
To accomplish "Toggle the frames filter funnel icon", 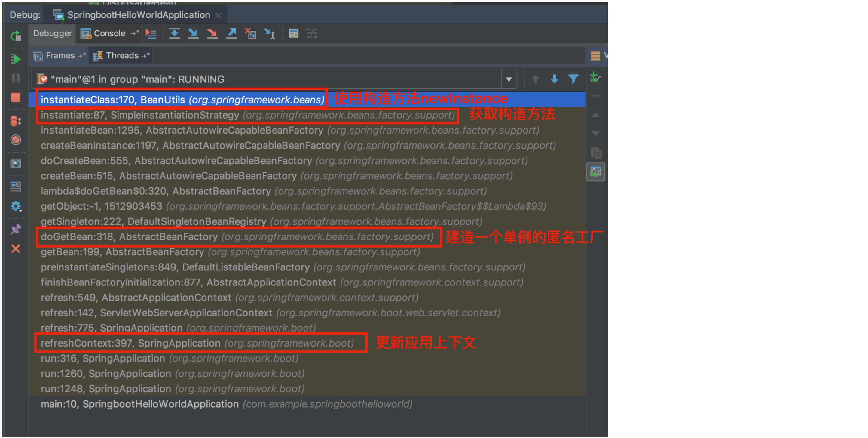I will click(573, 79).
